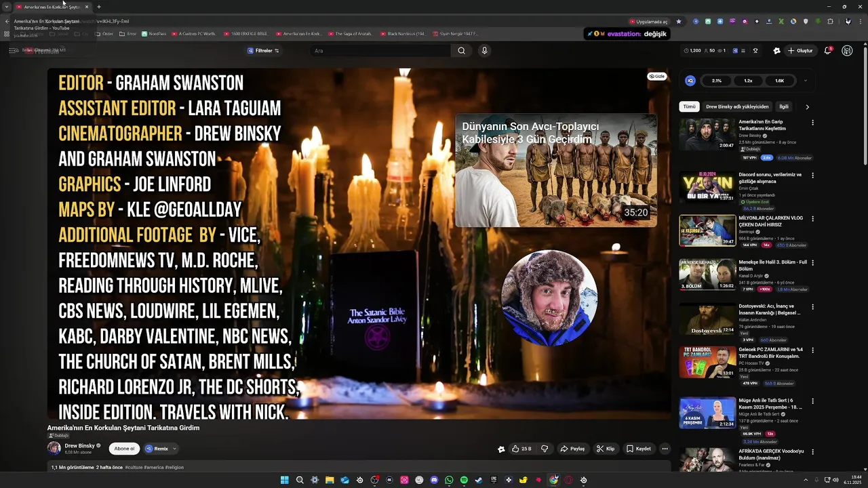Screen dimensions: 868x488
Task: Click the 1.2x vidIQ stat pill
Action: (748, 81)
